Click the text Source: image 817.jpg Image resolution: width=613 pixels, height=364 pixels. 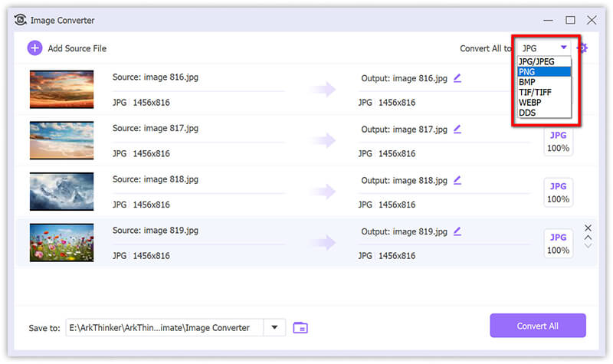(x=156, y=128)
